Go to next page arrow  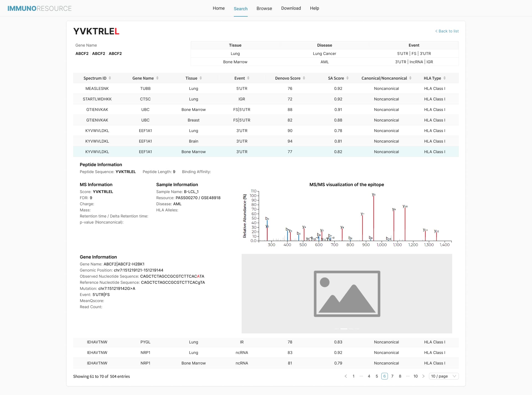[x=423, y=376]
